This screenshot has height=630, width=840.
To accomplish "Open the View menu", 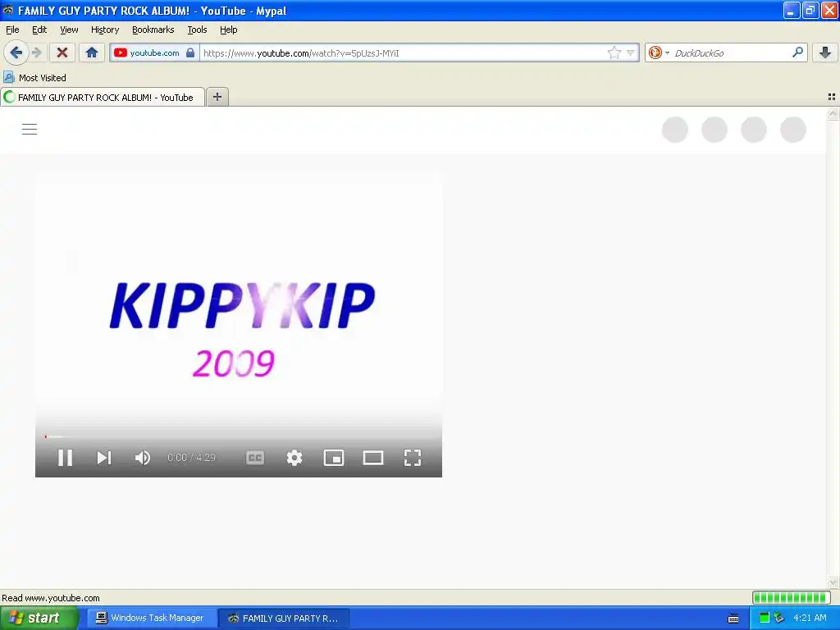I will coord(69,30).
